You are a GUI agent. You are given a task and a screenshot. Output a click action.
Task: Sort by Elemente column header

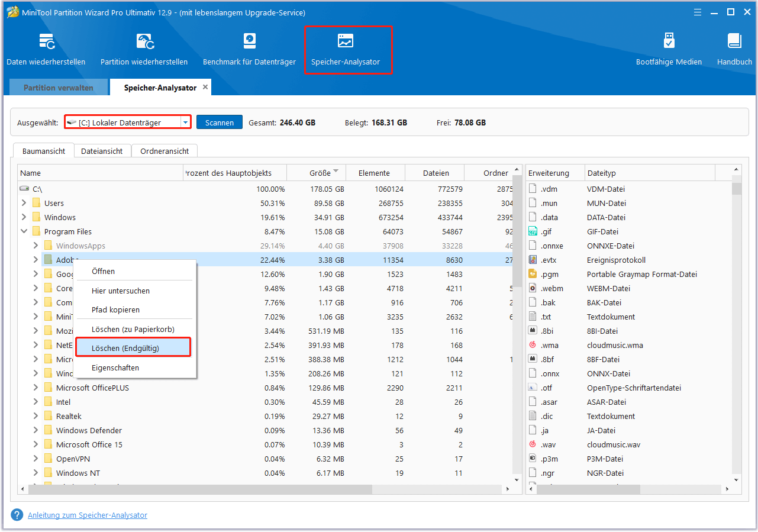(x=376, y=173)
